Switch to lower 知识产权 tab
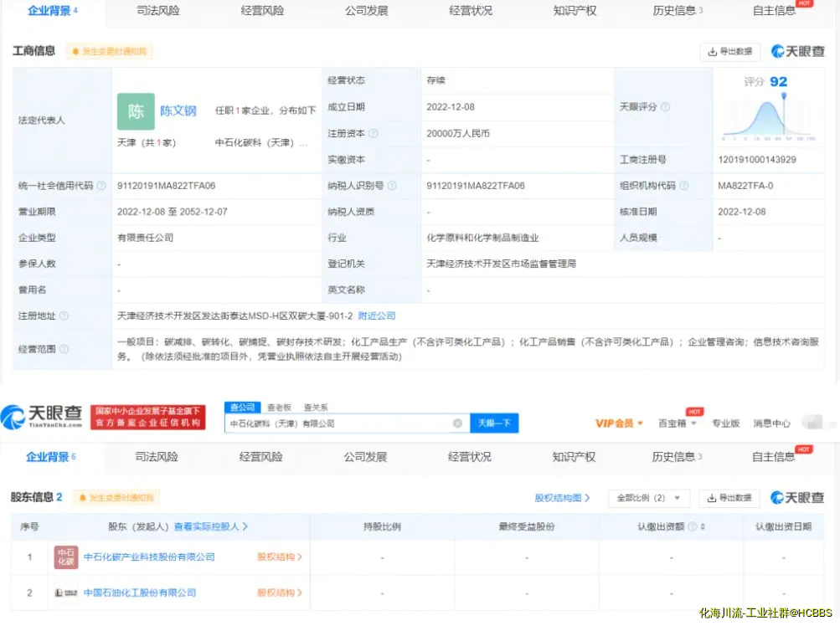This screenshot has width=840, height=626. pos(574,457)
